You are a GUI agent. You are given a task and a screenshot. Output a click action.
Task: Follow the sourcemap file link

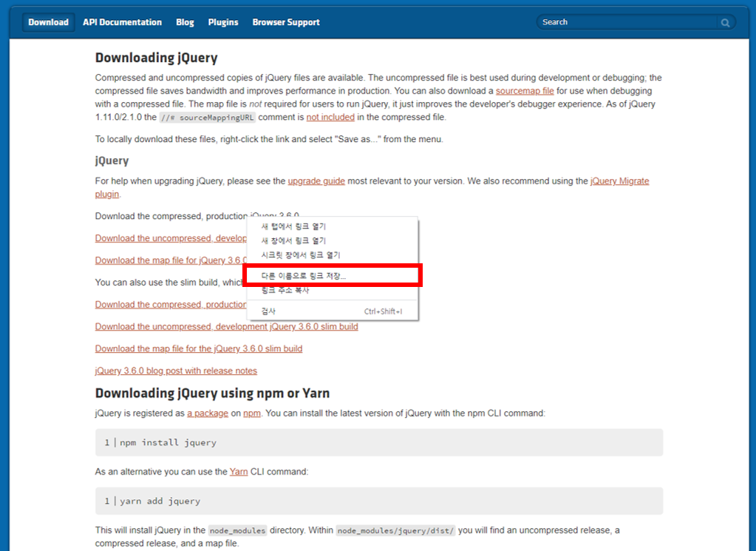[x=525, y=91]
